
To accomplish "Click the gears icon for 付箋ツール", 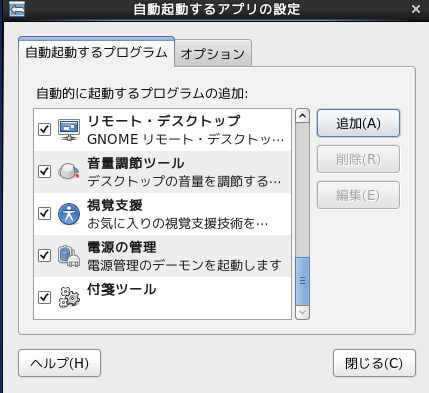I will [x=69, y=297].
